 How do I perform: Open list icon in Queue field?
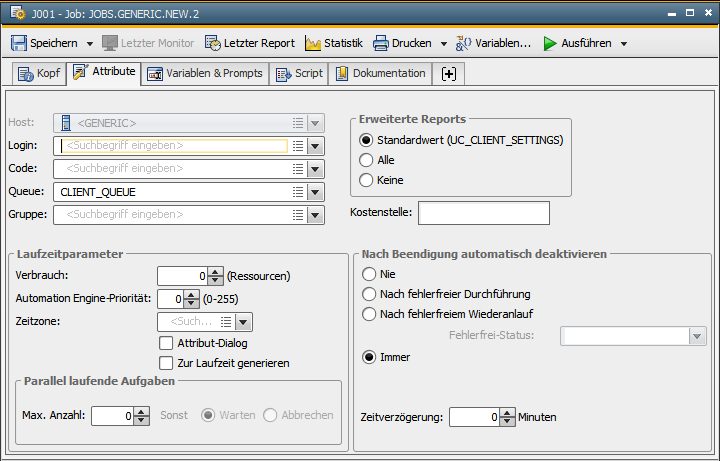click(298, 191)
